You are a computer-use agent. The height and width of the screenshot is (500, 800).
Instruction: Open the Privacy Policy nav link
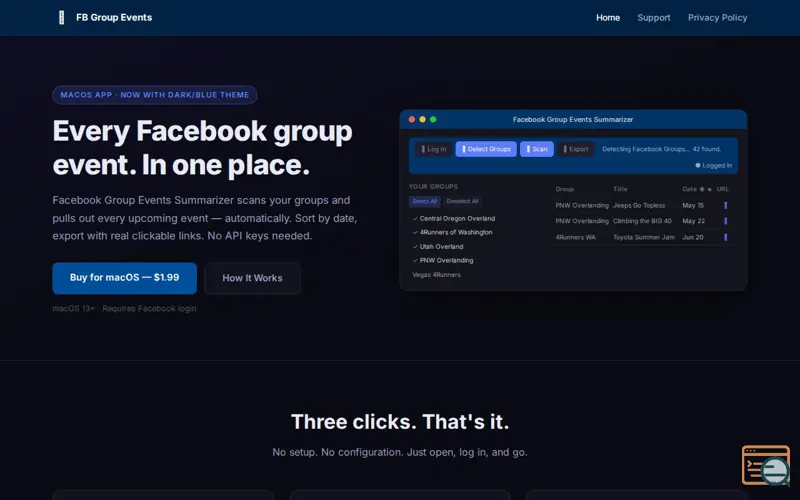pyautogui.click(x=717, y=17)
